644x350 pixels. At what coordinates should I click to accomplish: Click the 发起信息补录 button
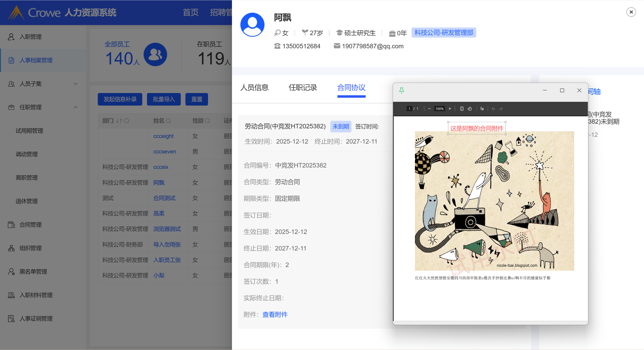point(120,99)
